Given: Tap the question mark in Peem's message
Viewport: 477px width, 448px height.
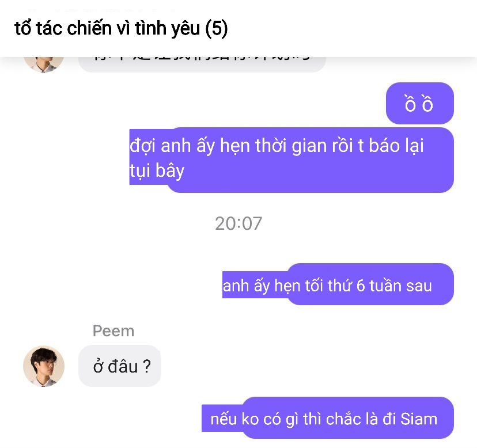Looking at the screenshot, I should point(146,366).
